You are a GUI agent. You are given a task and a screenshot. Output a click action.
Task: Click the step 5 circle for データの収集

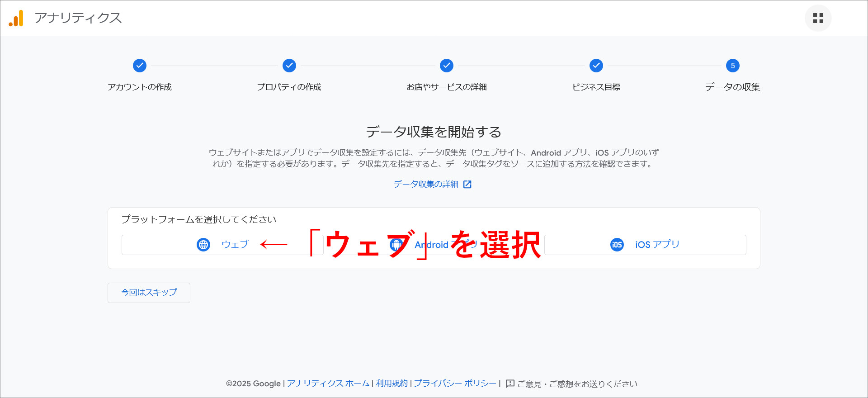pos(733,66)
